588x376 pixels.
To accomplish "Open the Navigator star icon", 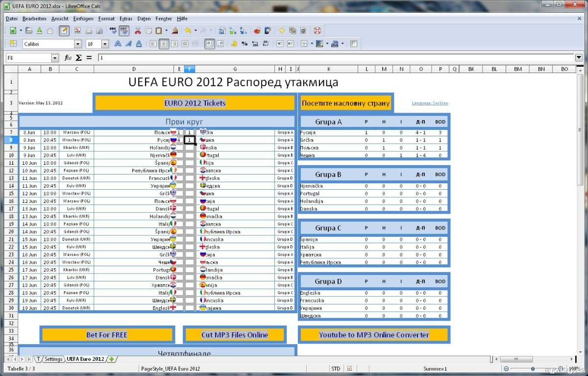I will coord(282,30).
